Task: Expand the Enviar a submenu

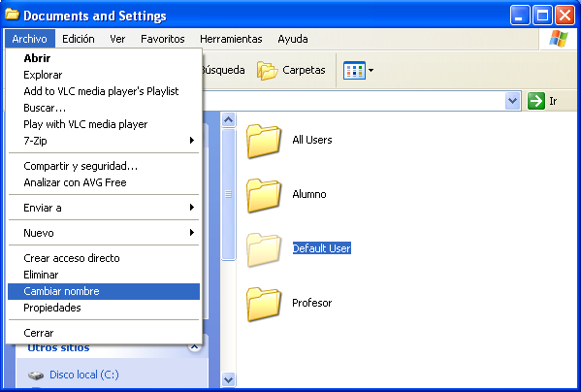Action: click(104, 208)
